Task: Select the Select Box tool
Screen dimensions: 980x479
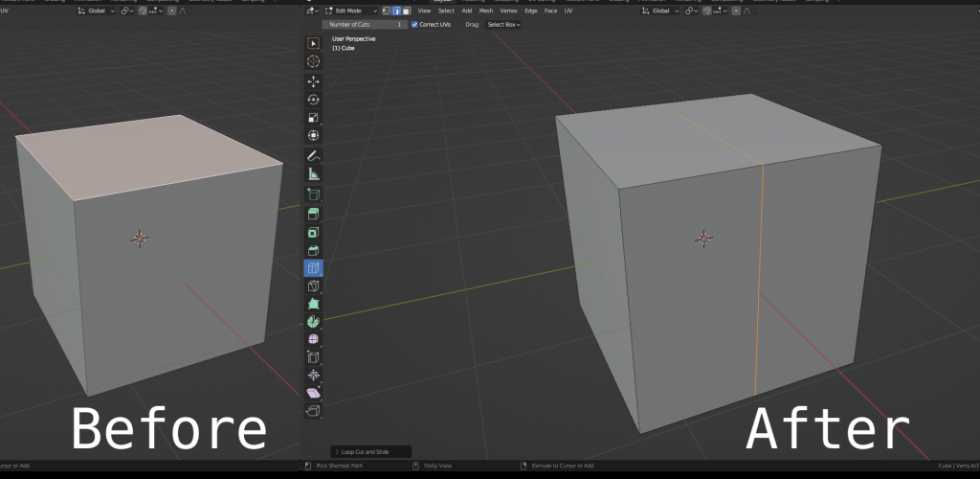Action: coord(313,43)
